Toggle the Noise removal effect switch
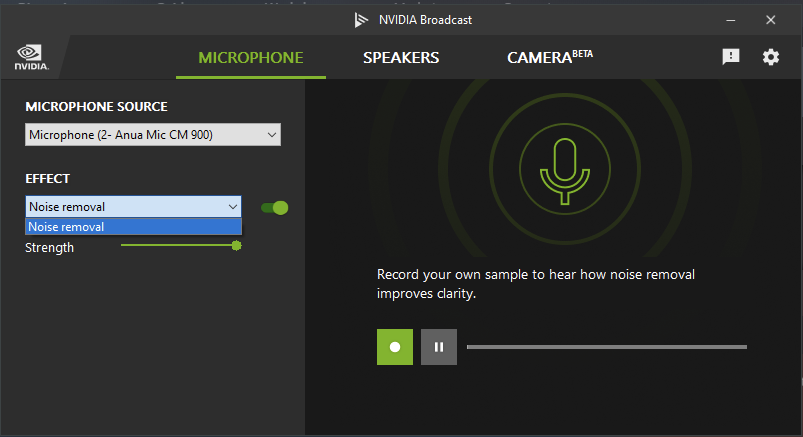Image resolution: width=803 pixels, height=437 pixels. pyautogui.click(x=274, y=207)
